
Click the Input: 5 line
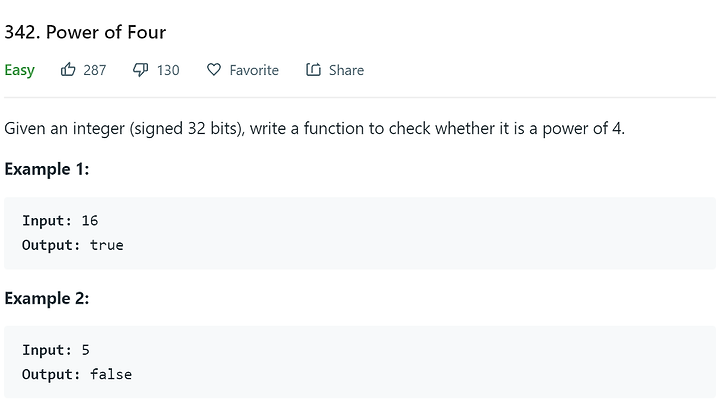click(56, 350)
